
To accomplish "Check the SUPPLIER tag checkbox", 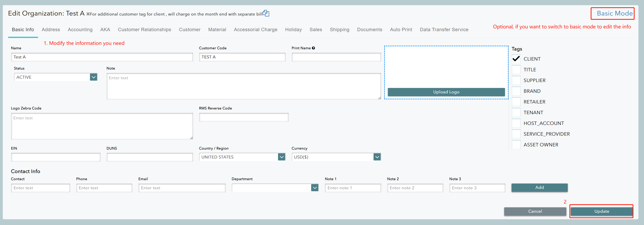I will (516, 80).
